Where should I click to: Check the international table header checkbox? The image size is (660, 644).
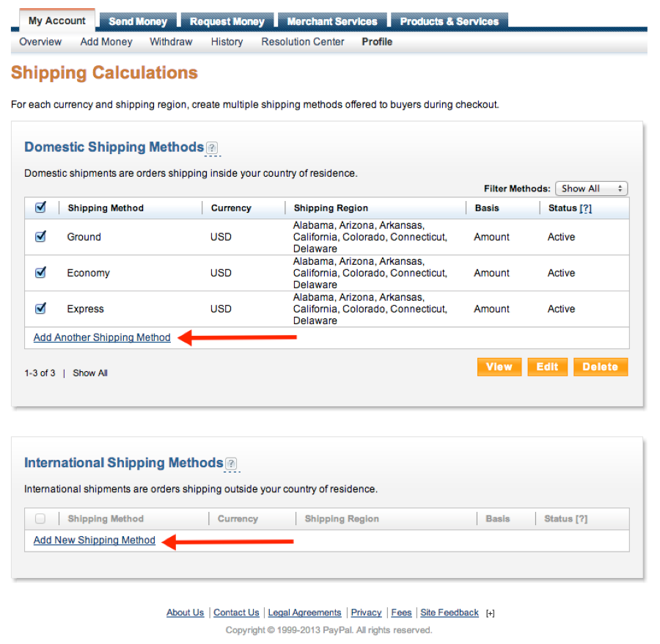(x=40, y=519)
